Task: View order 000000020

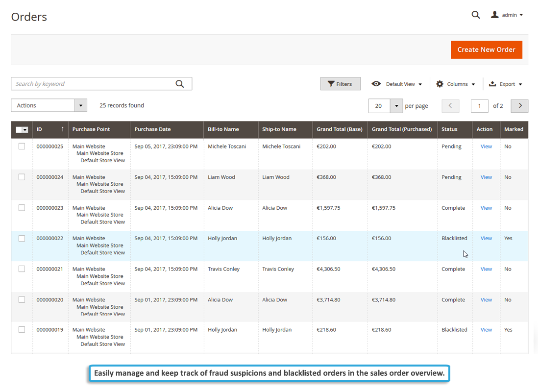Action: coord(486,299)
